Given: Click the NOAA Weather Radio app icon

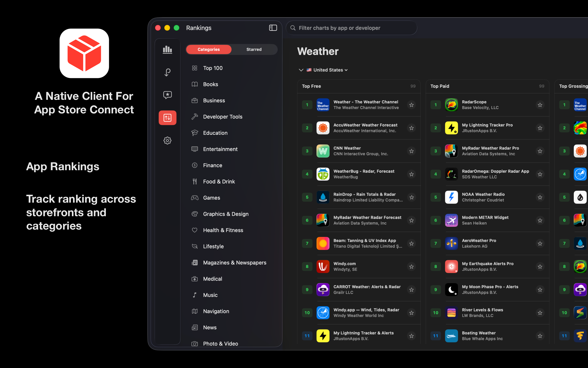Looking at the screenshot, I should pyautogui.click(x=451, y=197).
